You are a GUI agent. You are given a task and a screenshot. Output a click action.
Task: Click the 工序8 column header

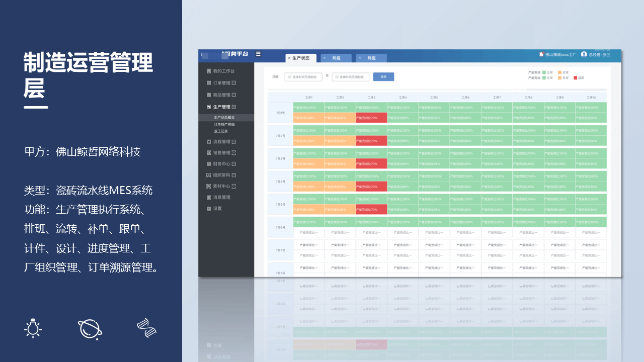[x=528, y=98]
